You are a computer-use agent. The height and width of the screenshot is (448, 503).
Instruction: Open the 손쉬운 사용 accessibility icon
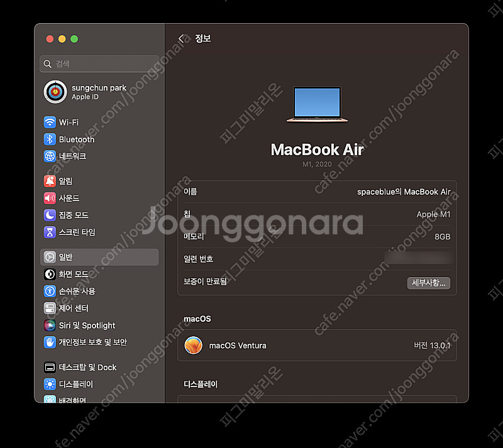pyautogui.click(x=50, y=291)
